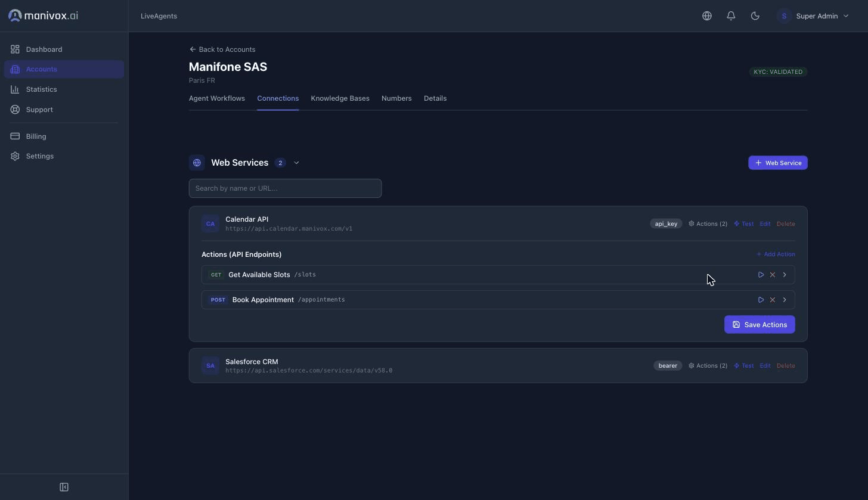Open the language globe icon in header
This screenshot has width=868, height=500.
tap(707, 16)
